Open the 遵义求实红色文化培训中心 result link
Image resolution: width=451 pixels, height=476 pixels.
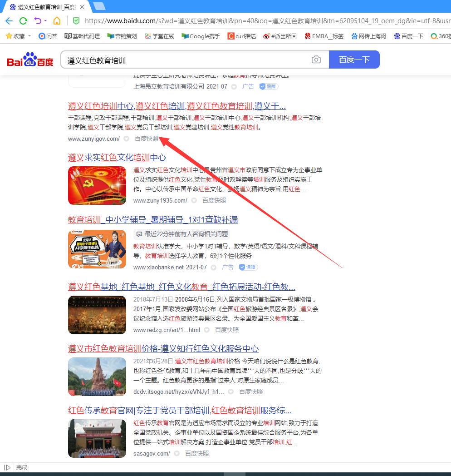pos(116,157)
